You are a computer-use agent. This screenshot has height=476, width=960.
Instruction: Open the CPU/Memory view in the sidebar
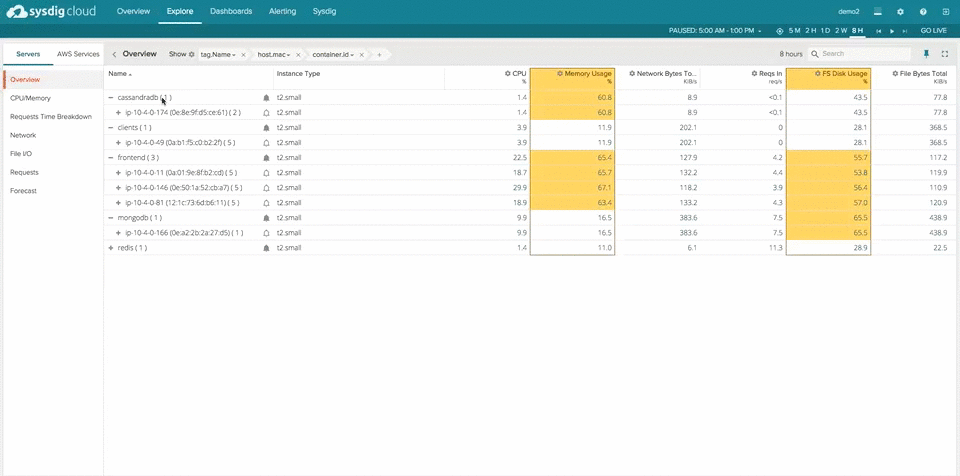pyautogui.click(x=31, y=98)
